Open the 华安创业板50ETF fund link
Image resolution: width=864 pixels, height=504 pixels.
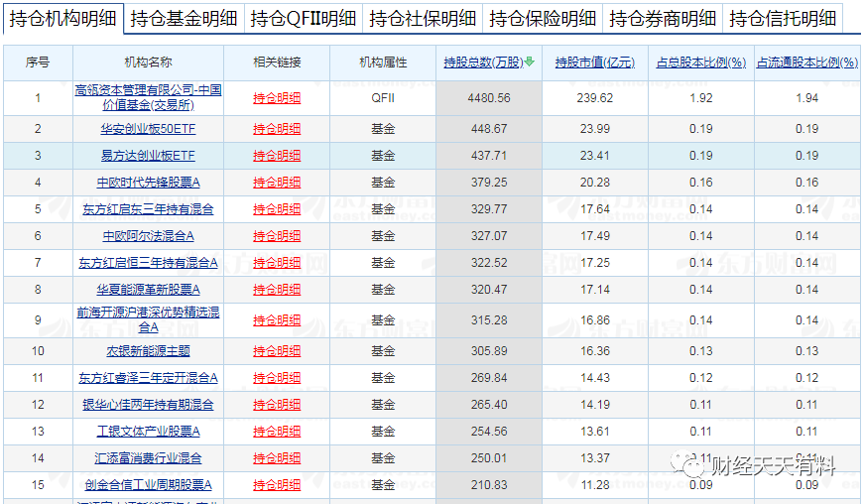coord(148,129)
